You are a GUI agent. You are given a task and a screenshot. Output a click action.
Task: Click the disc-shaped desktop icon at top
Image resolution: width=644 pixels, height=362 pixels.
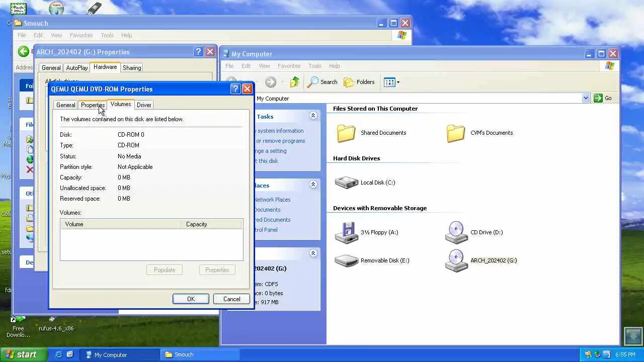[57, 8]
